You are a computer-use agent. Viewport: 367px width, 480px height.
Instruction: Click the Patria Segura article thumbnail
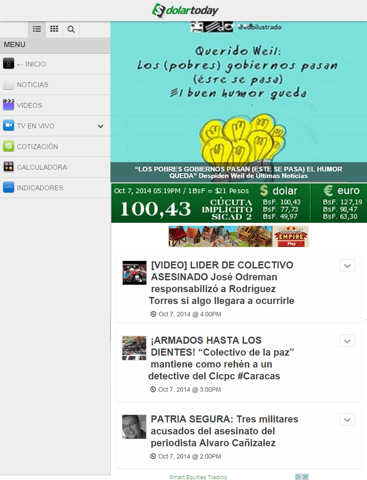134,427
